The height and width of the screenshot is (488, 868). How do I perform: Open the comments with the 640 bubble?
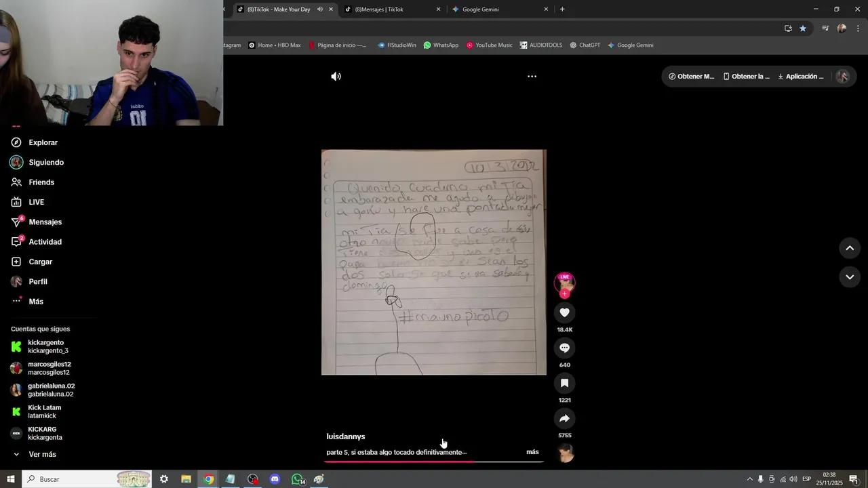564,348
